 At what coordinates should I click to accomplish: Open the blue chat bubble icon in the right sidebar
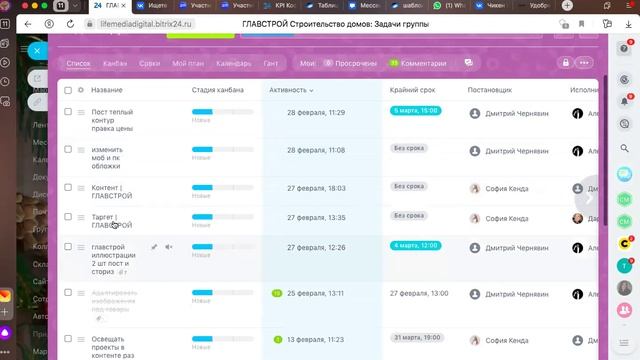pyautogui.click(x=624, y=175)
